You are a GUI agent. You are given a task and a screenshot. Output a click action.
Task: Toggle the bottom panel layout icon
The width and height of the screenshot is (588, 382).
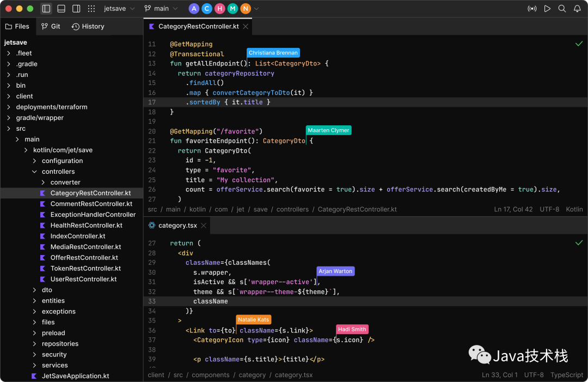61,9
